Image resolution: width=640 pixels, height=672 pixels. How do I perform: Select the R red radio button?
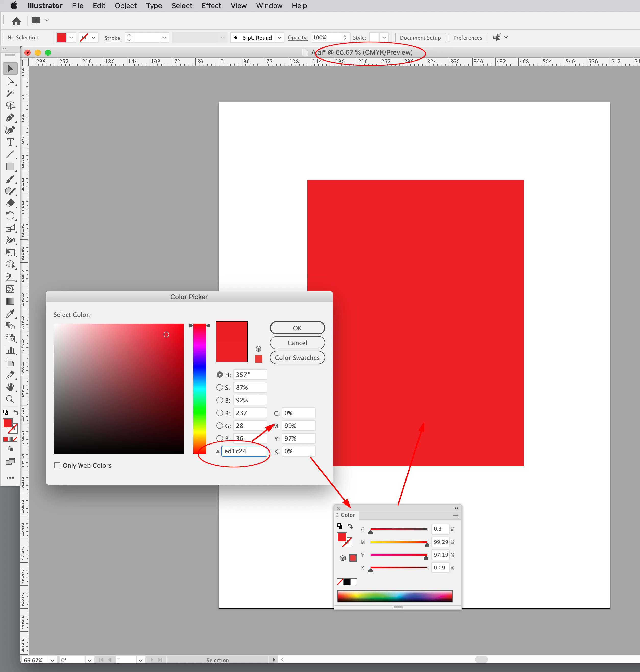(220, 413)
